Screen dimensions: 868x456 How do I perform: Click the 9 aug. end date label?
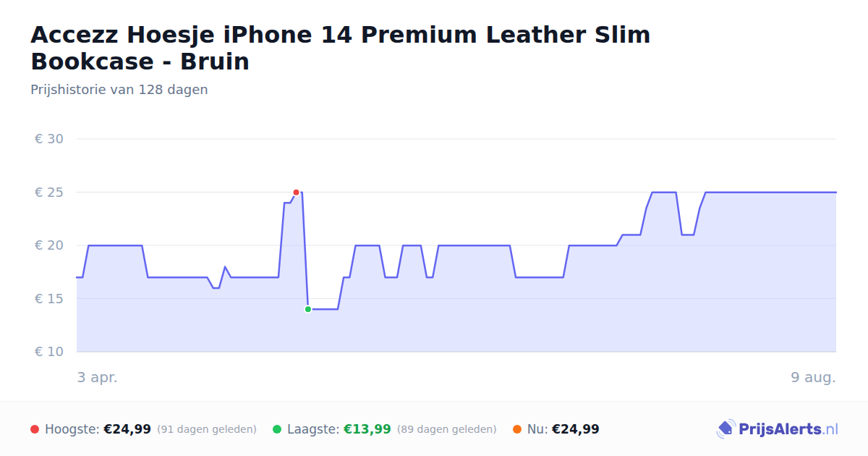(x=814, y=377)
